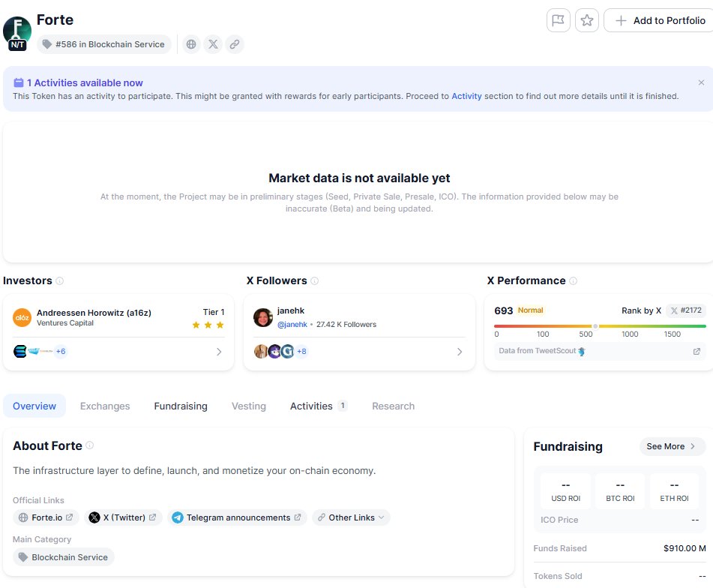Click the About Forte info icon

pyautogui.click(x=89, y=445)
